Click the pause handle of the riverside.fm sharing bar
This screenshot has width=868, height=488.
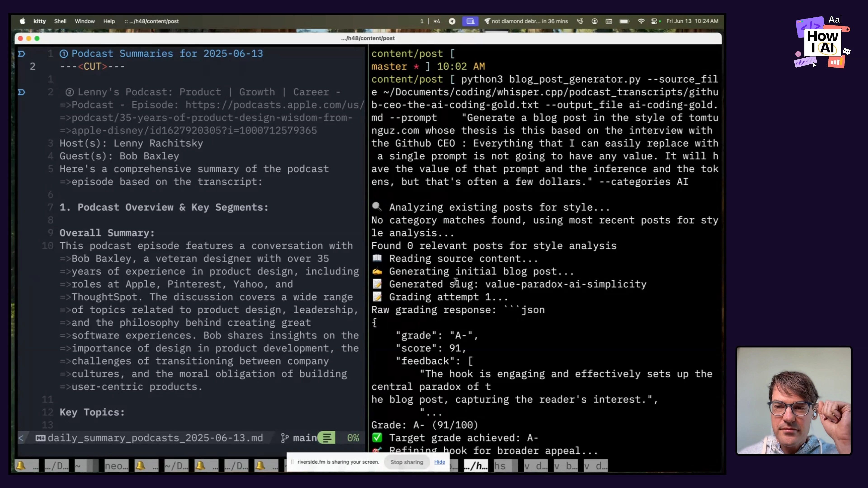[292, 462]
